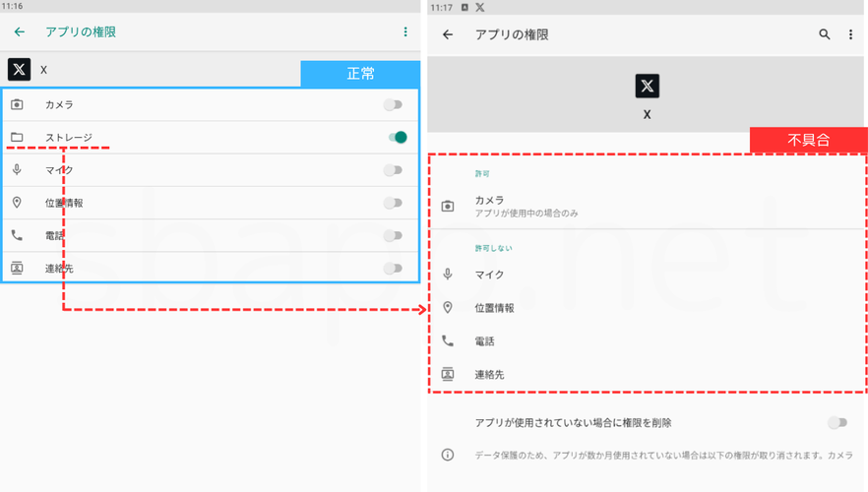Viewport: 868px width, 492px height.
Task: Open right panel three-dot overflow menu
Action: tap(851, 34)
